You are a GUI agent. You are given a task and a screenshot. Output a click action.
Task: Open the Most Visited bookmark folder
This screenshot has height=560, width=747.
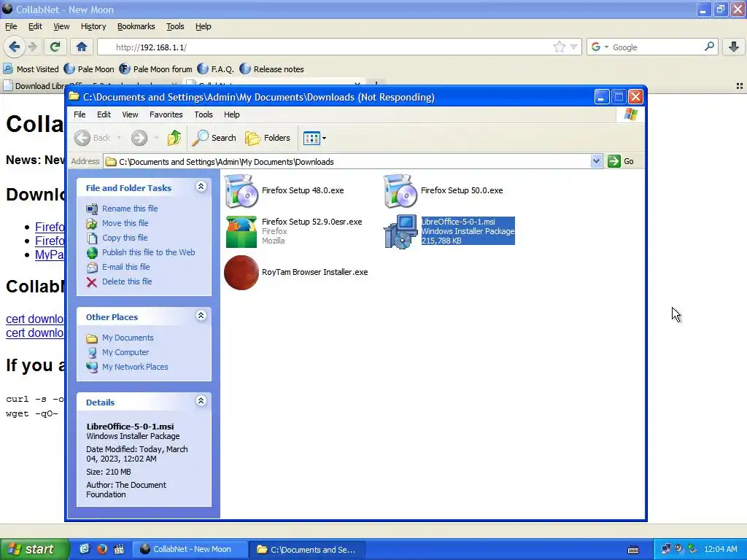tap(31, 69)
